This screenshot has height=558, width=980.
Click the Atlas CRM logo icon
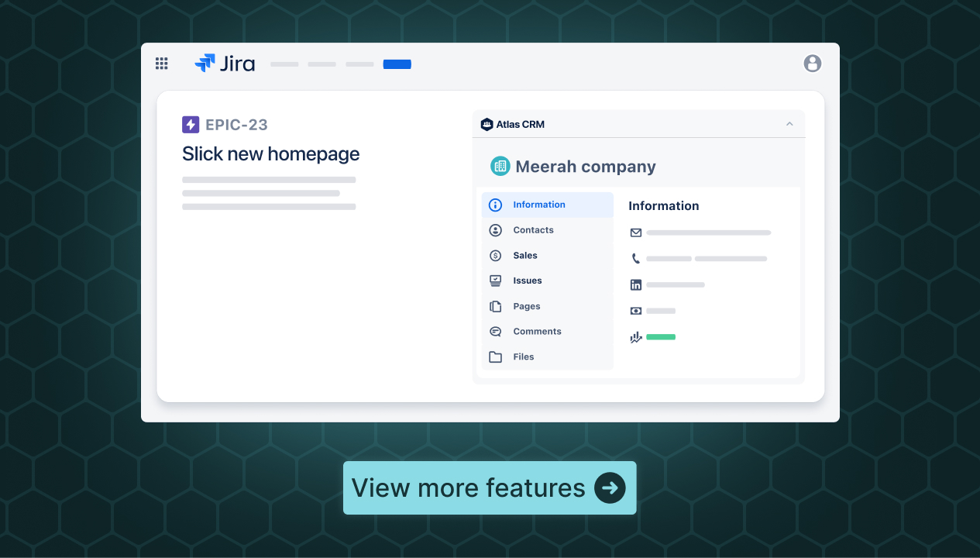tap(487, 124)
